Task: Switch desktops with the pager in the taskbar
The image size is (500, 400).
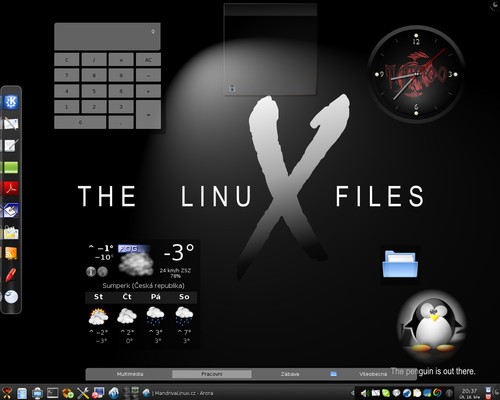Action: [x=131, y=393]
